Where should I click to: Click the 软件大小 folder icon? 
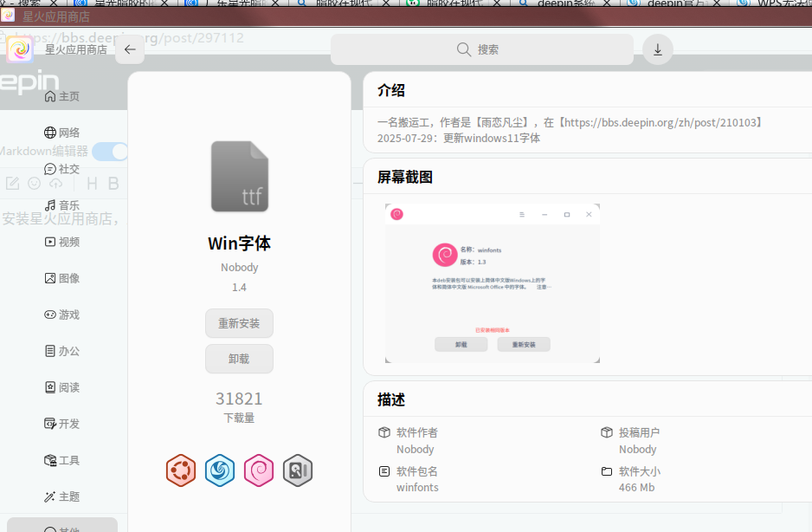click(607, 471)
